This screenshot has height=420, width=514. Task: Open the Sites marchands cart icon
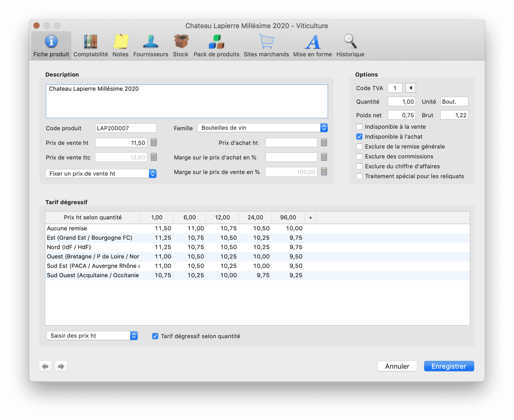(266, 46)
